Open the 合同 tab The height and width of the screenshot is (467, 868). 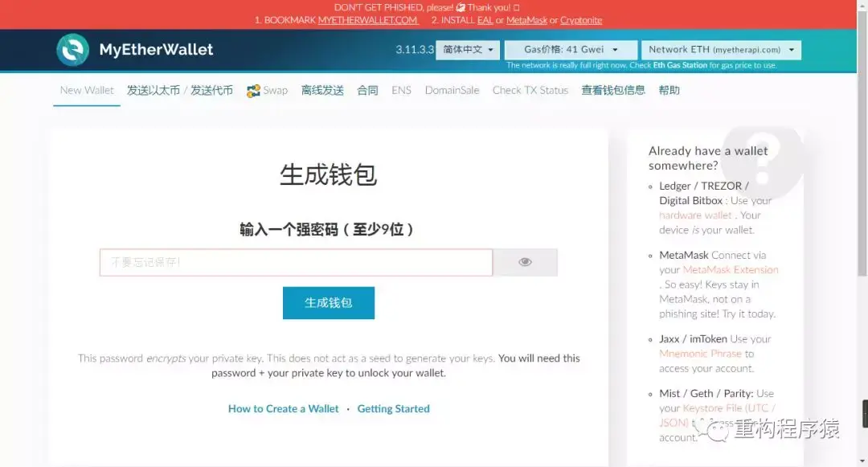[367, 90]
